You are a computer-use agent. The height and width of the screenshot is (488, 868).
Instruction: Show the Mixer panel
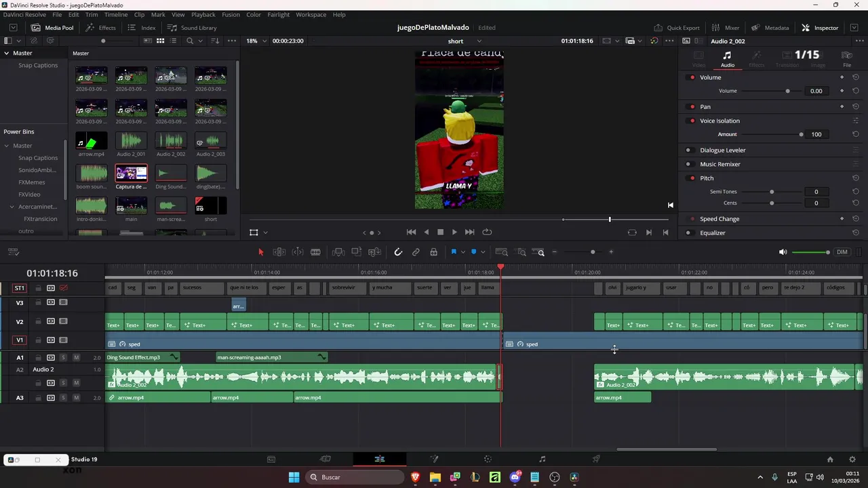click(726, 28)
